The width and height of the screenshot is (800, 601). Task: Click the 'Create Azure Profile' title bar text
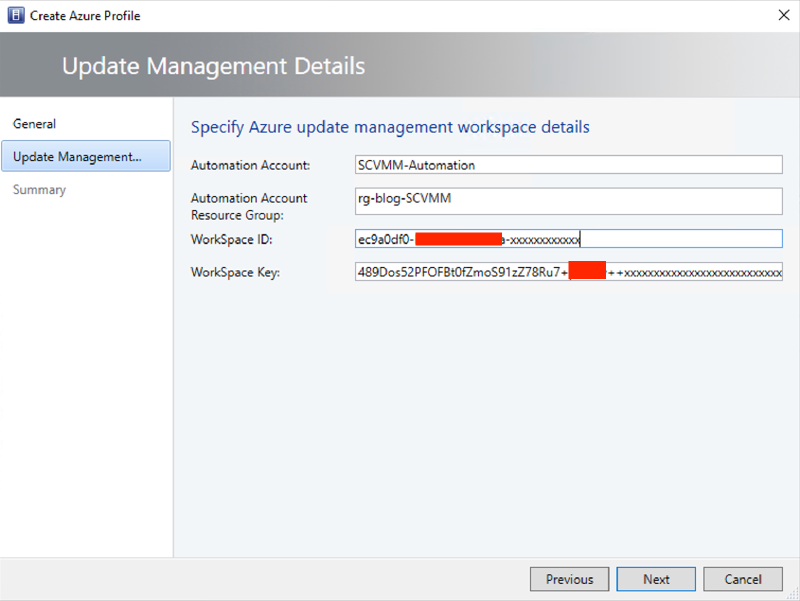pos(85,15)
